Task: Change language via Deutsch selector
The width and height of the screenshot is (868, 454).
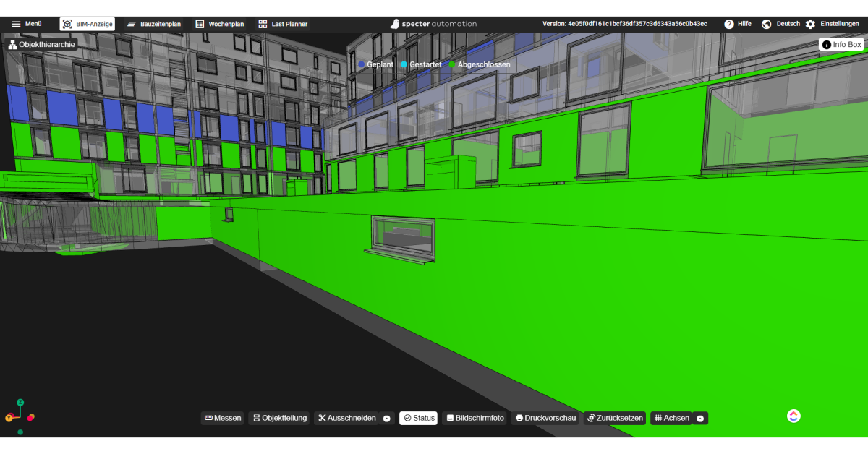Action: (x=780, y=24)
